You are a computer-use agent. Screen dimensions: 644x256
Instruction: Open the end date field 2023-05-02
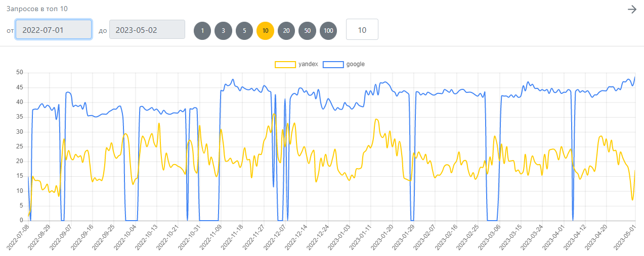point(147,30)
